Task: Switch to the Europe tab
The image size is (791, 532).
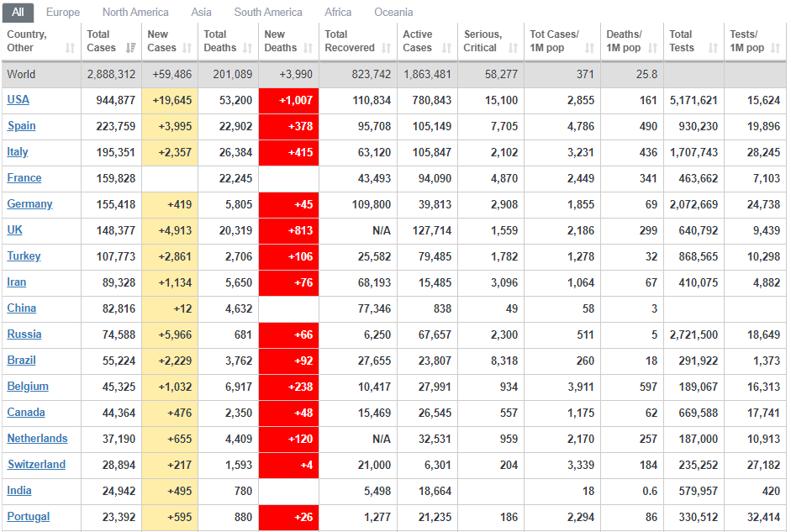Action: pyautogui.click(x=63, y=13)
